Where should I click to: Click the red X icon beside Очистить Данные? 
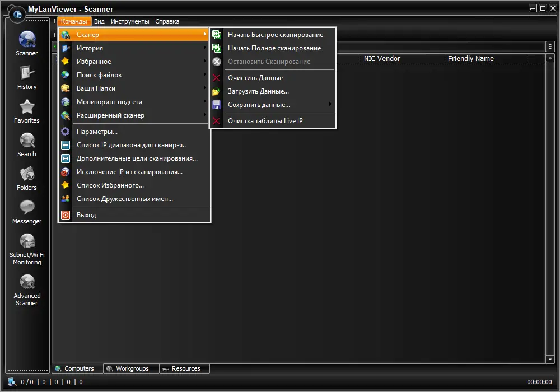click(216, 78)
